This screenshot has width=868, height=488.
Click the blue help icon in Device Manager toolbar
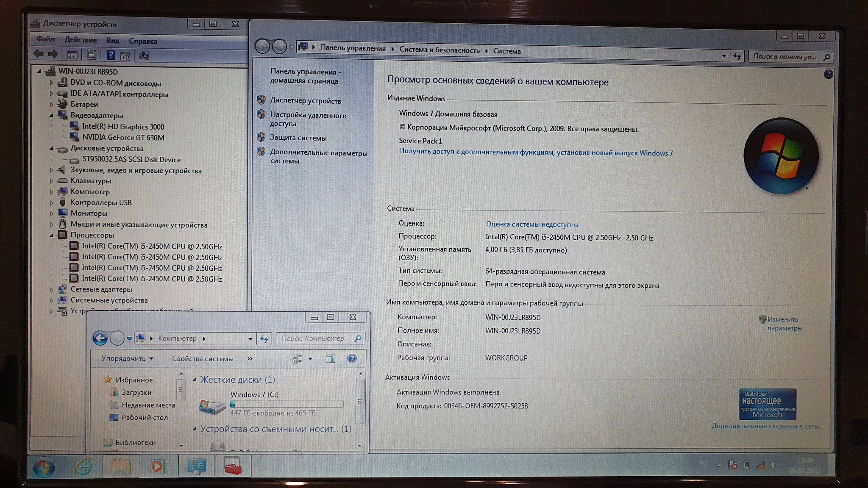coord(110,55)
